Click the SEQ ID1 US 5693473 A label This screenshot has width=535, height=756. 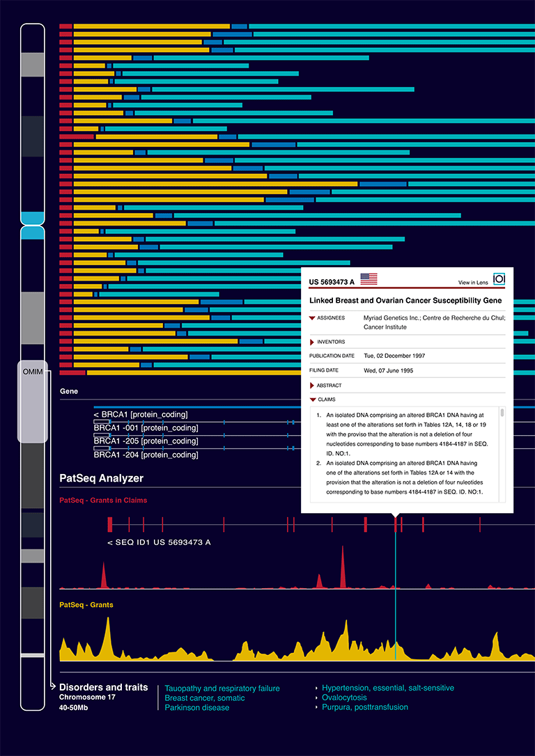click(x=159, y=542)
